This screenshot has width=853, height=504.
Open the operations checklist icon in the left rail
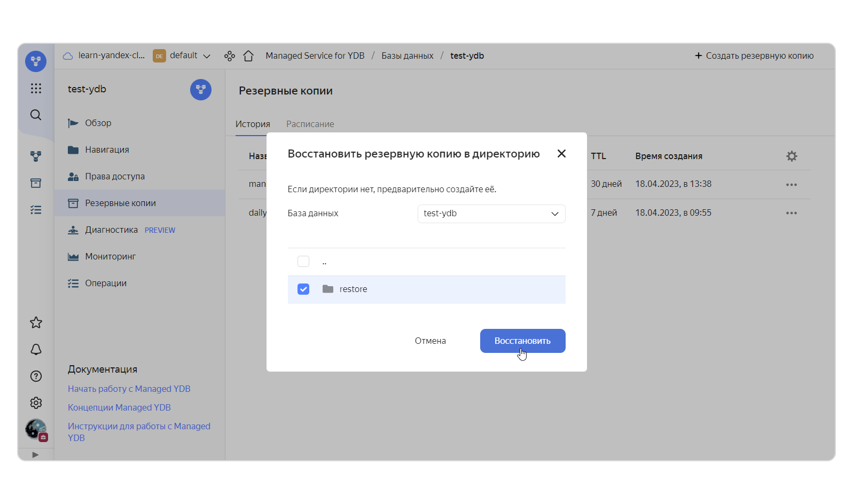pyautogui.click(x=36, y=210)
